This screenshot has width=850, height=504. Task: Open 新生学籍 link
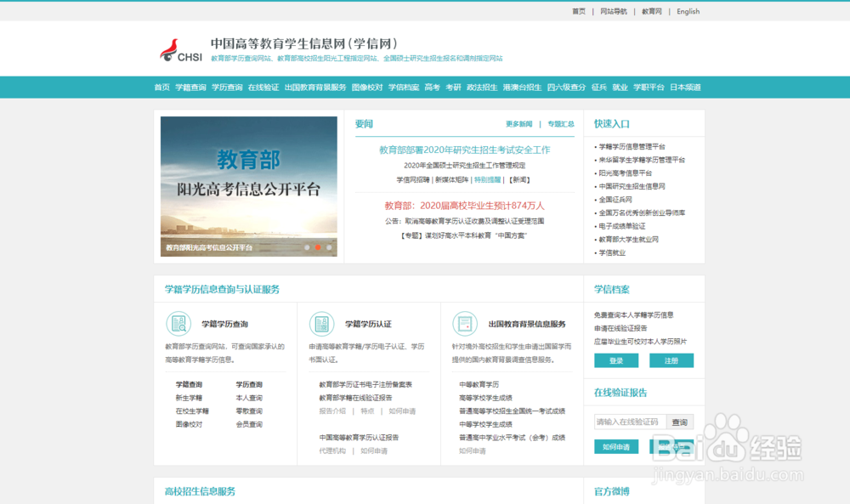click(189, 398)
